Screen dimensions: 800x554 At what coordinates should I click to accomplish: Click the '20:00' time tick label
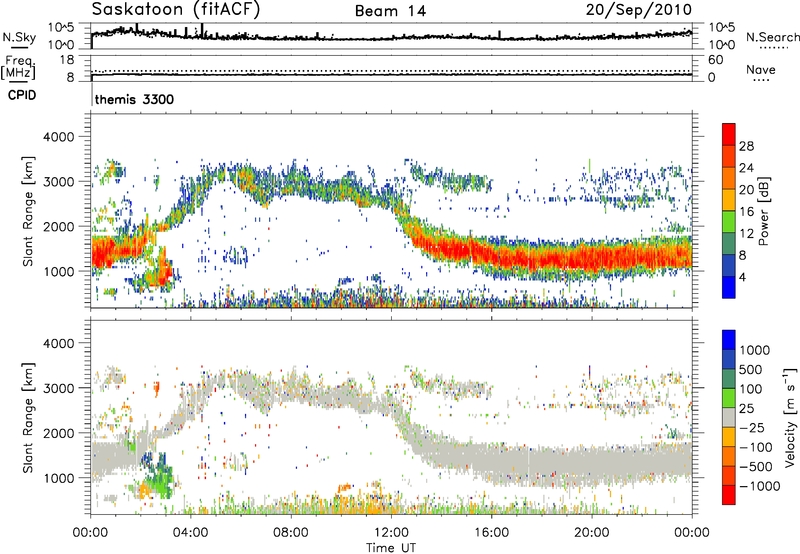click(591, 533)
